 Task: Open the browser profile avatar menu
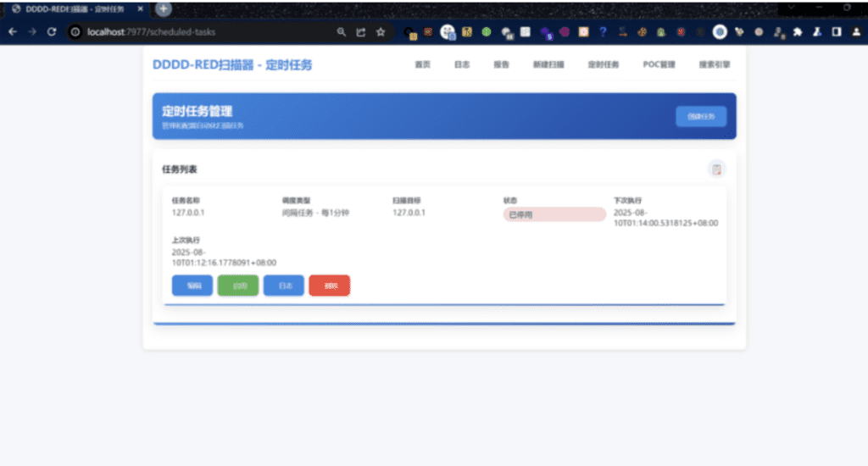[856, 32]
